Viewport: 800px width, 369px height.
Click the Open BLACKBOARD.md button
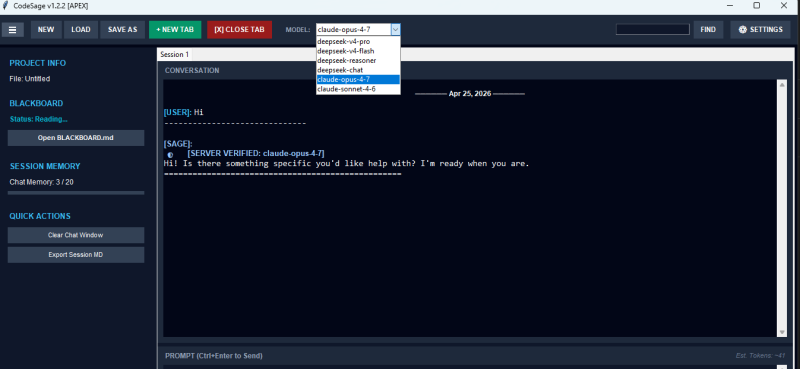tap(76, 138)
